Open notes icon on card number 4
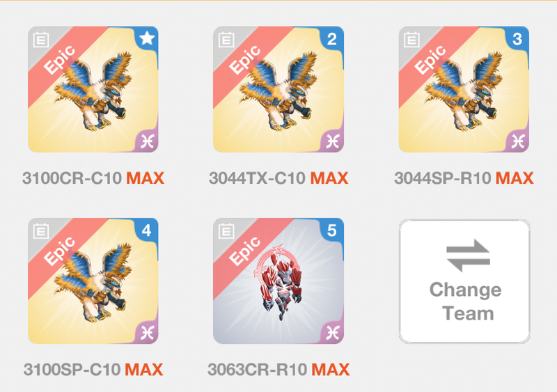Image resolution: width=557 pixels, height=392 pixels. (41, 231)
